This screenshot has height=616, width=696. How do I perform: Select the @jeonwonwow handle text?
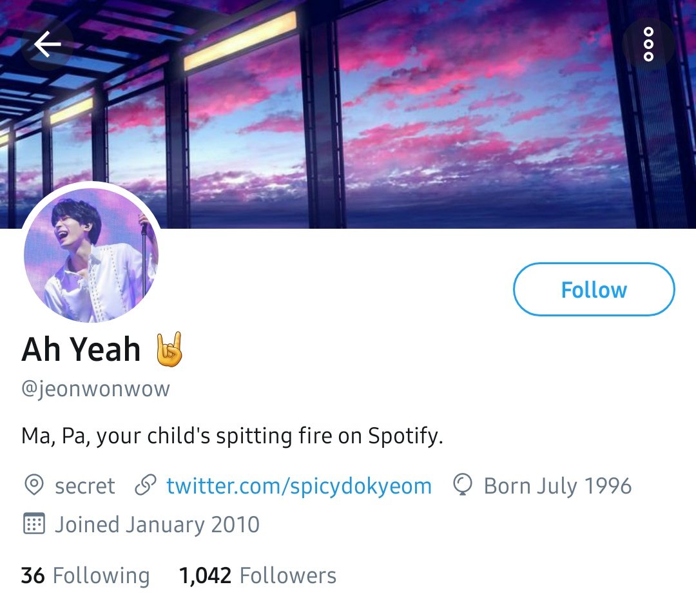pos(95,389)
